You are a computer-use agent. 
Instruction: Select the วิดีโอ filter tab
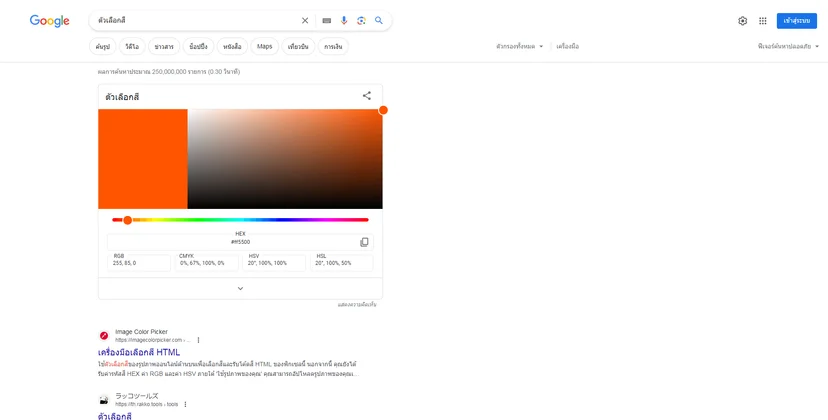point(132,46)
